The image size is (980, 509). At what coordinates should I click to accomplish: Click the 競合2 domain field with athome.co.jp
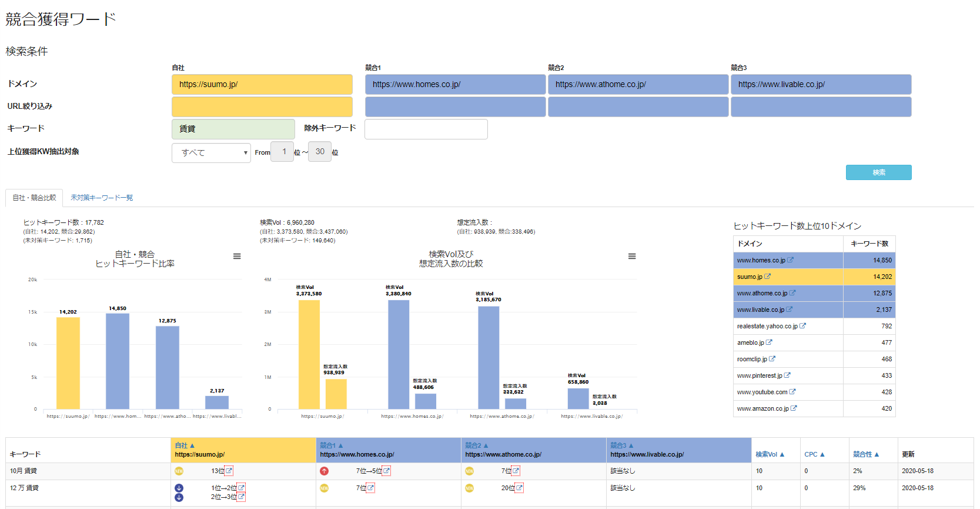point(638,84)
